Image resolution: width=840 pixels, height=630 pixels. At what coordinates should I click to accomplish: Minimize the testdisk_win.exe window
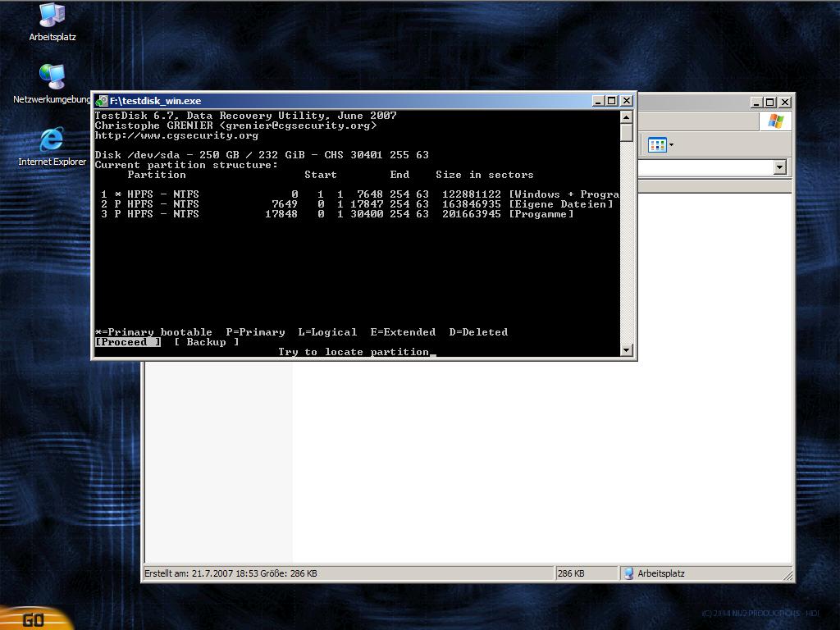pyautogui.click(x=598, y=101)
